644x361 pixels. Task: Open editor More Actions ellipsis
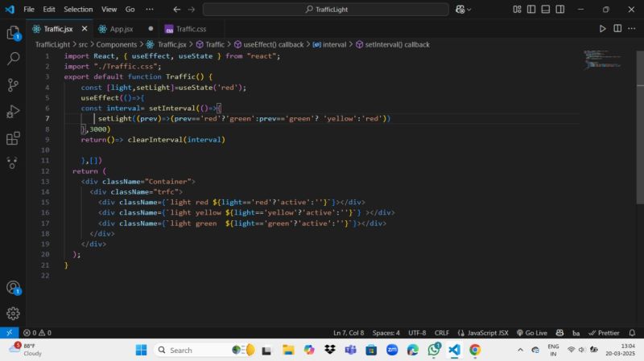click(x=632, y=29)
